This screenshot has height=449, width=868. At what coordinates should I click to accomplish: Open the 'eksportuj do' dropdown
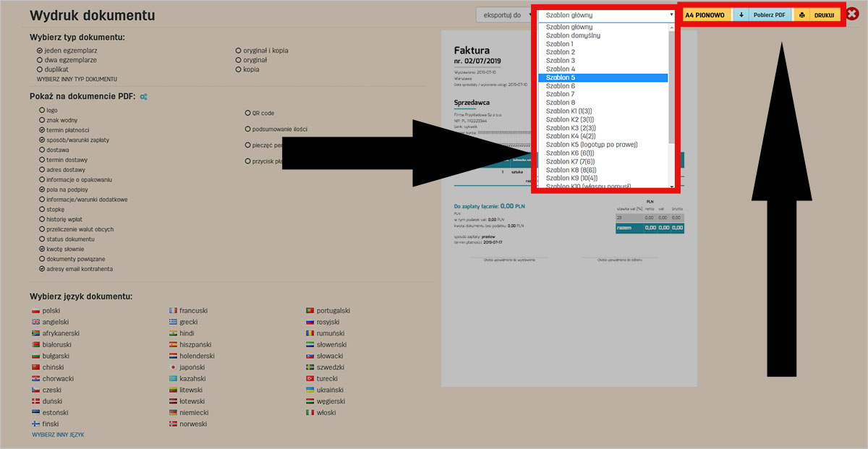[503, 14]
